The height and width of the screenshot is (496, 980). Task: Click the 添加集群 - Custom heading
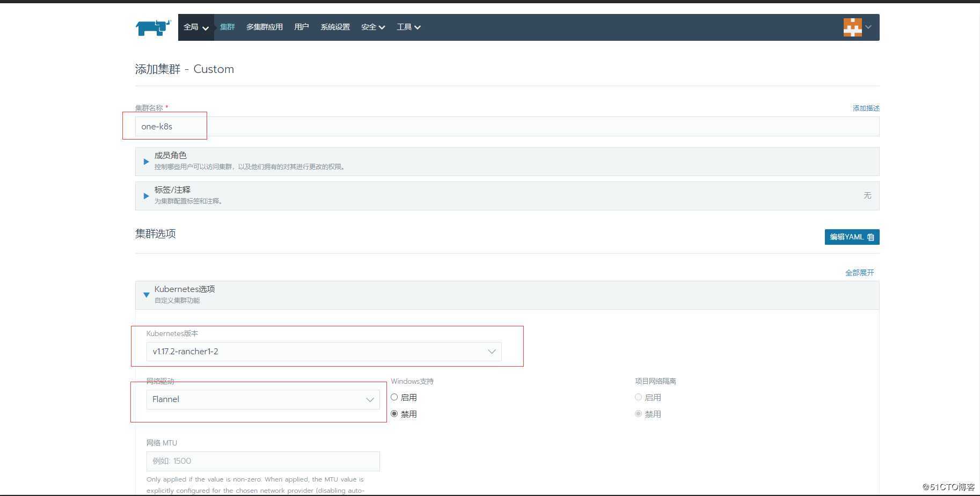(x=185, y=69)
